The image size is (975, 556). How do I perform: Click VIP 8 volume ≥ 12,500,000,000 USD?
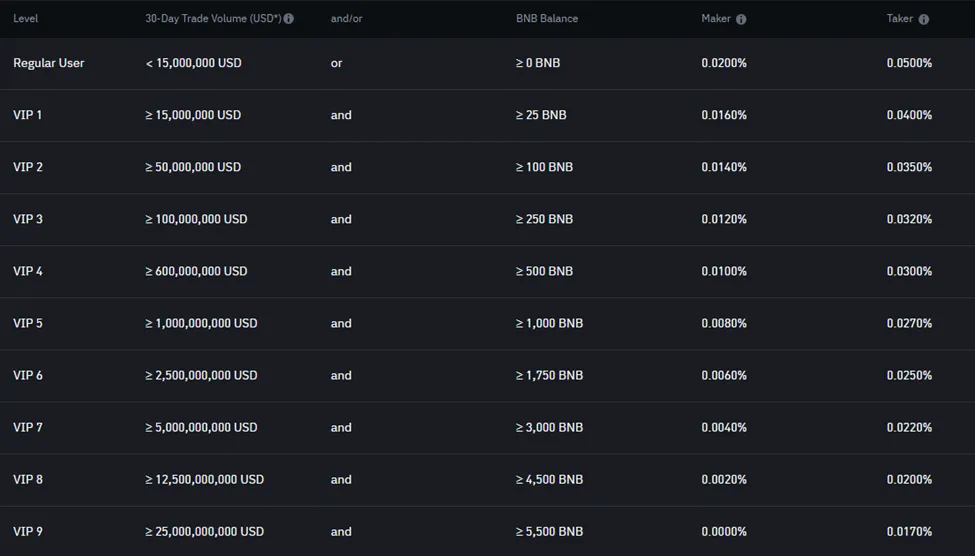pos(205,480)
